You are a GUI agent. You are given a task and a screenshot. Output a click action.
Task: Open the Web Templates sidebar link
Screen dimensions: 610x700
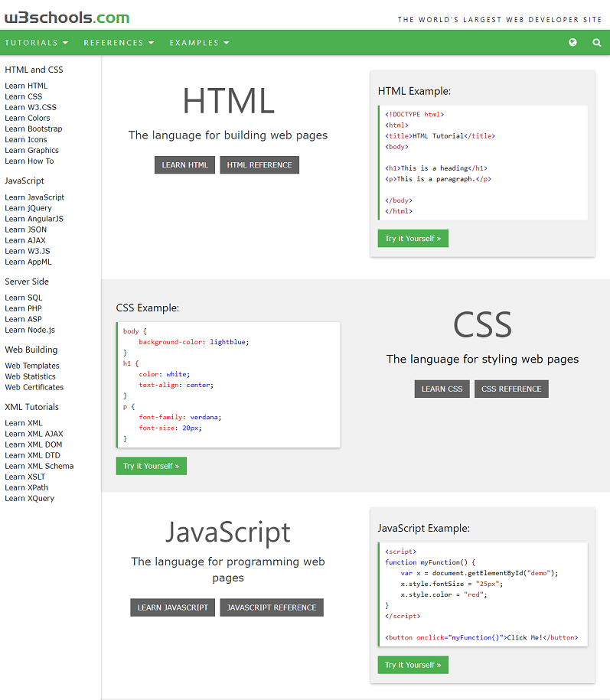[32, 366]
